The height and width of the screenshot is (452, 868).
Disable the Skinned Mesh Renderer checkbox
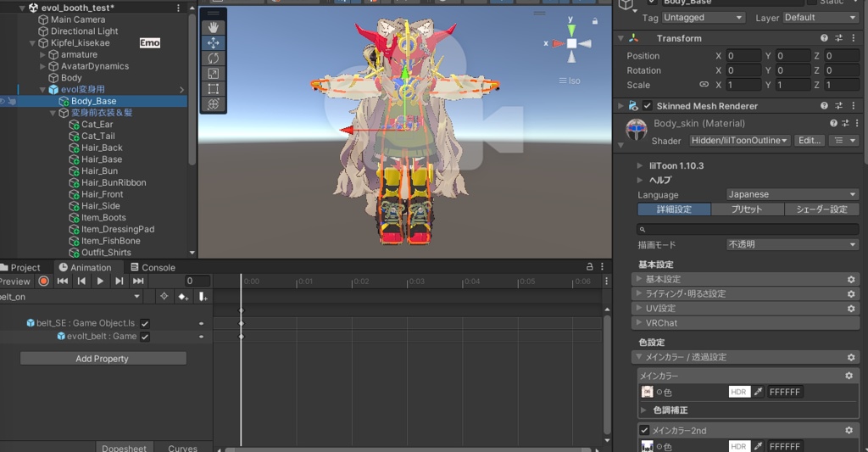648,106
